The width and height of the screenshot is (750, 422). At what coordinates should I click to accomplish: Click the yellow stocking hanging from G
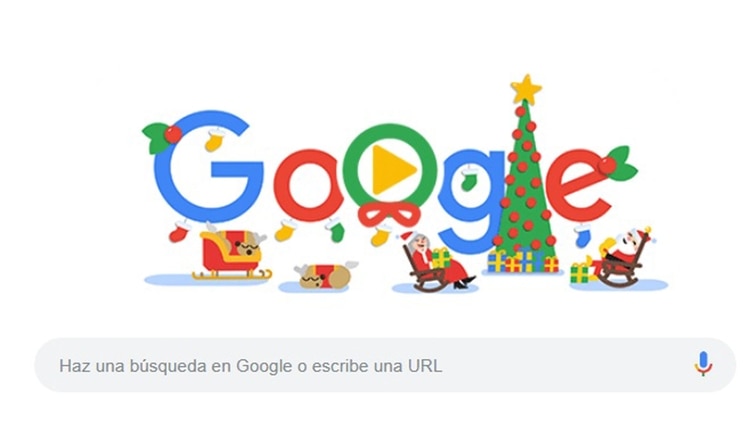[214, 140]
